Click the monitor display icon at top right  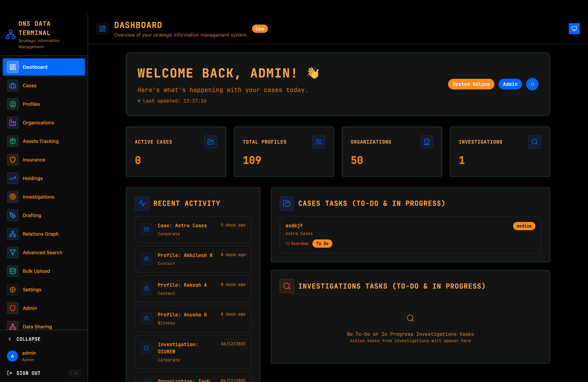coord(574,29)
